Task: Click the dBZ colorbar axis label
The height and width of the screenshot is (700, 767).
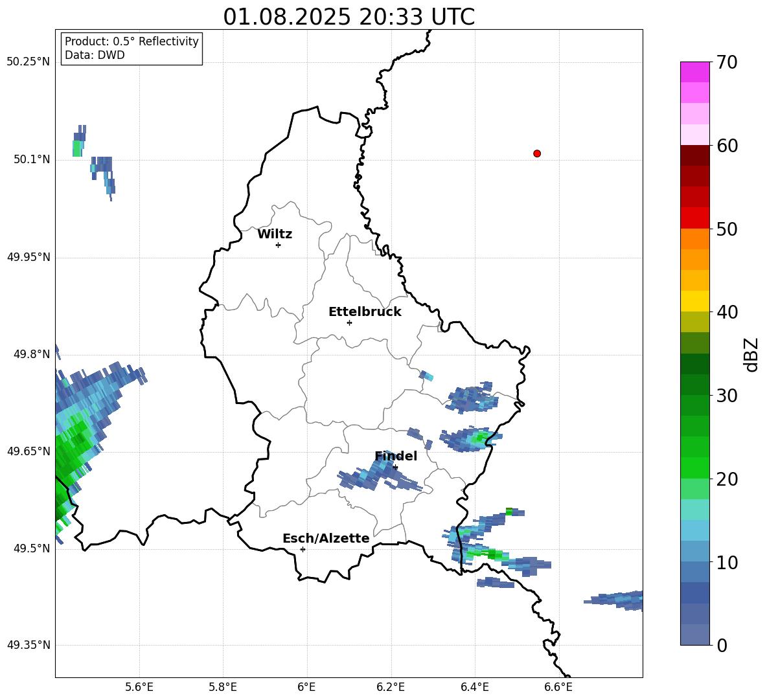Action: (751, 355)
